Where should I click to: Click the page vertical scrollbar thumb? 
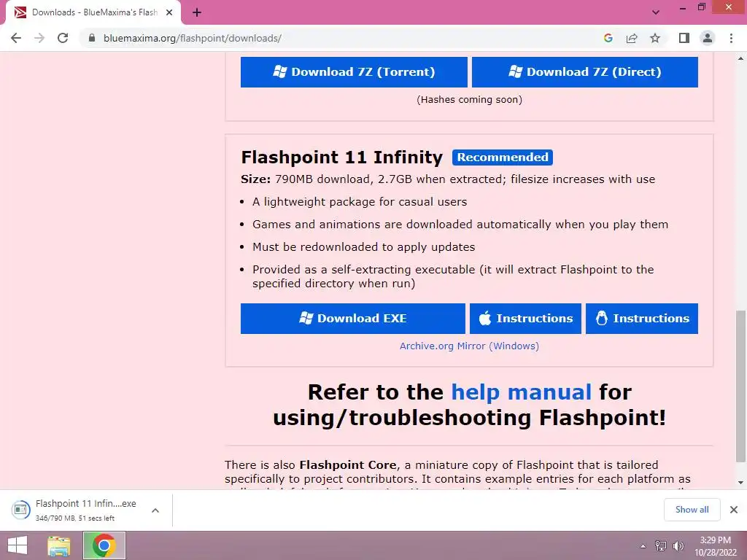(x=740, y=386)
